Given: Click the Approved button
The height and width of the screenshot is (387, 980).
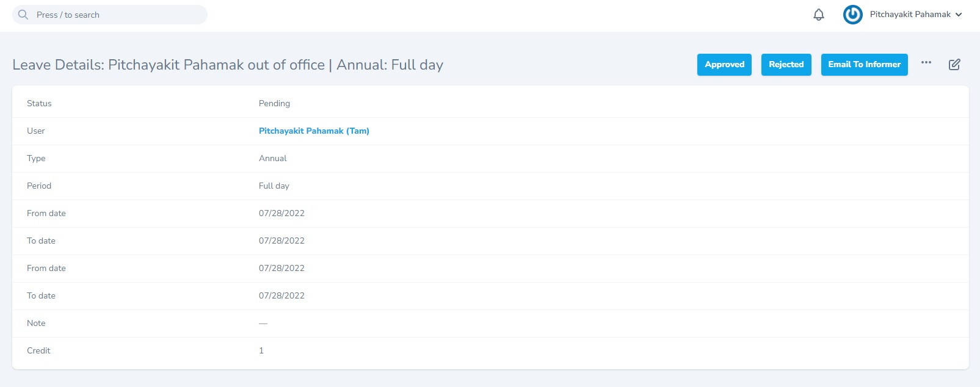Looking at the screenshot, I should pyautogui.click(x=724, y=65).
